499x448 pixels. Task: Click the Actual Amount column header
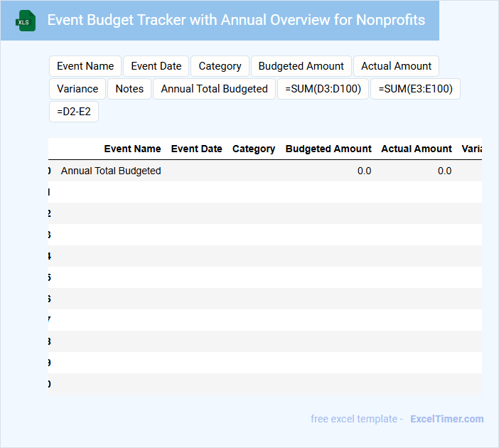416,149
